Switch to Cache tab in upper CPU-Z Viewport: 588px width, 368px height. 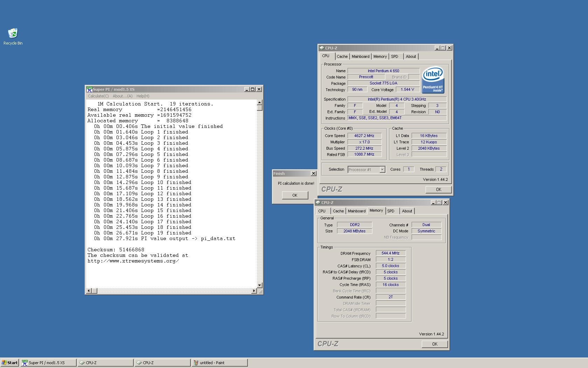pos(342,56)
